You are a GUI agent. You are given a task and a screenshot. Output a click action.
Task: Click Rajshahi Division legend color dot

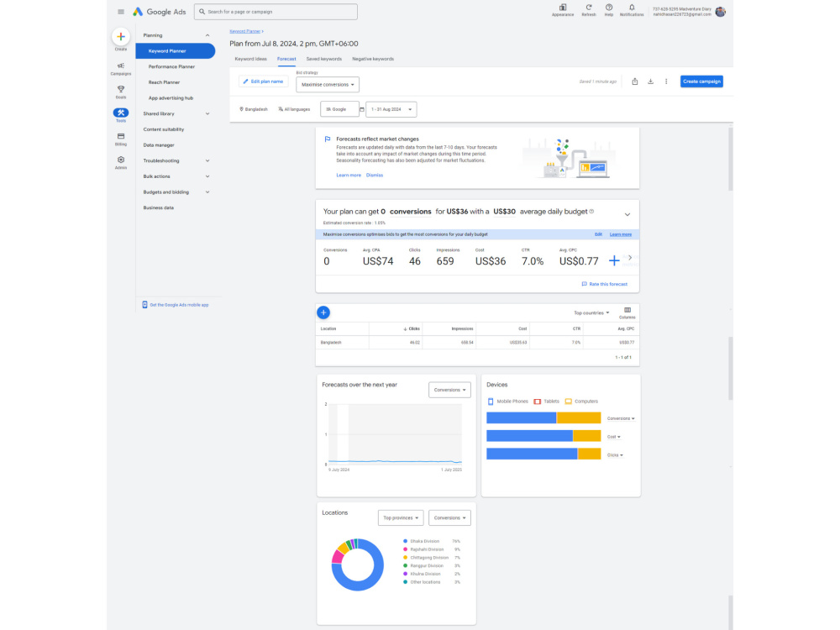[405, 549]
